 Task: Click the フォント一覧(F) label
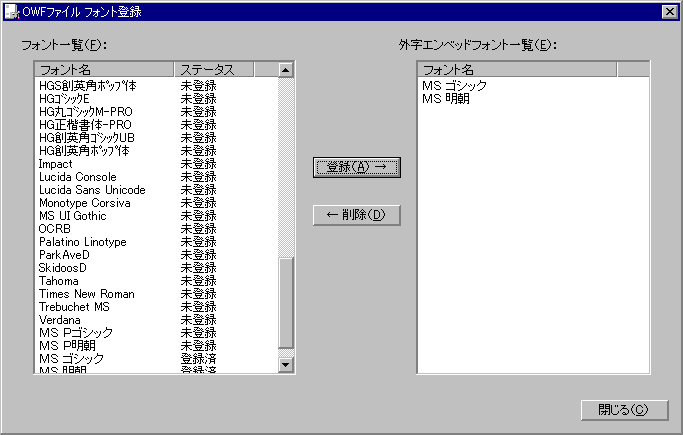tap(64, 45)
